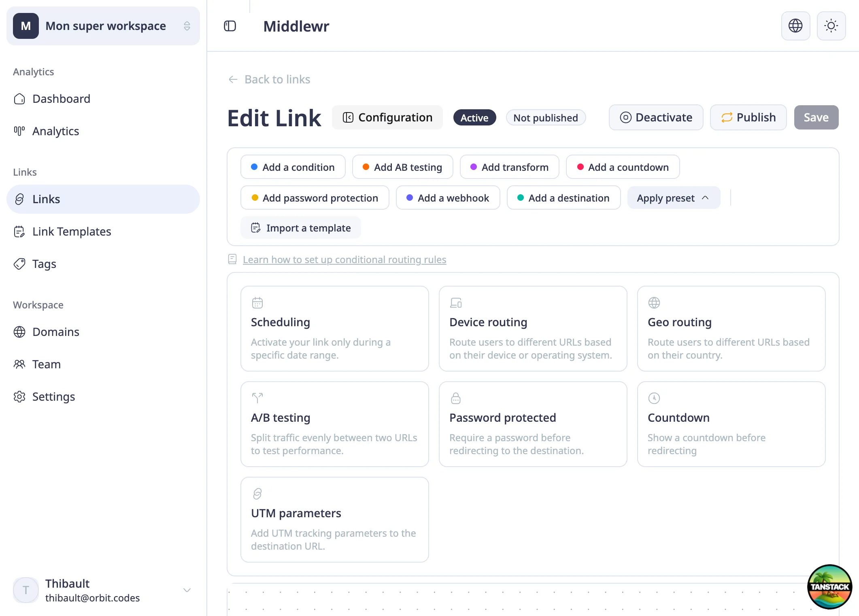Add transform step
Viewport: 859px width, 616px height.
point(509,167)
